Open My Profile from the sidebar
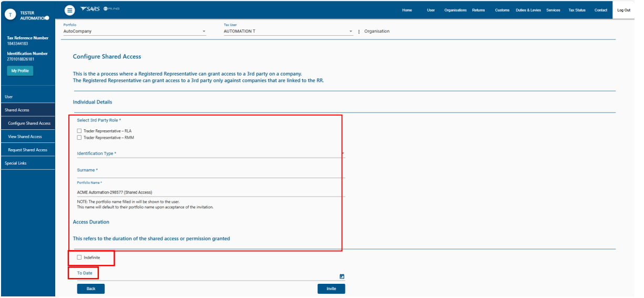The height and width of the screenshot is (298, 644). (20, 71)
